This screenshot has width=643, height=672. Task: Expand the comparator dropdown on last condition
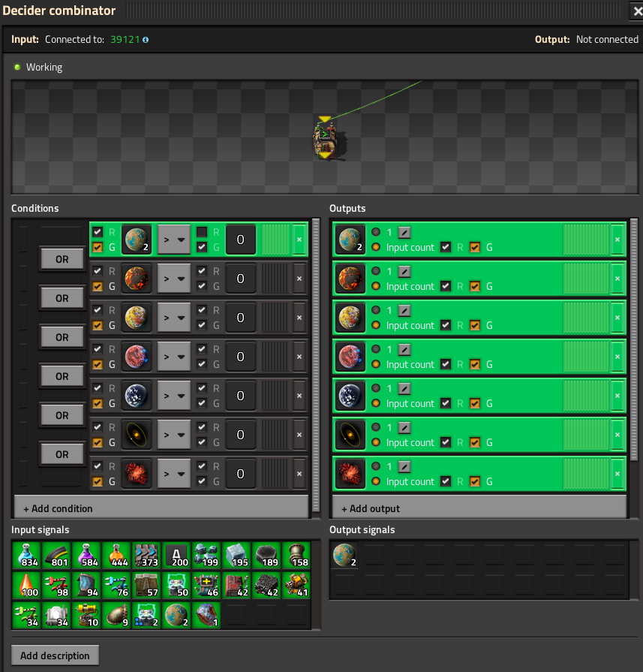click(174, 474)
